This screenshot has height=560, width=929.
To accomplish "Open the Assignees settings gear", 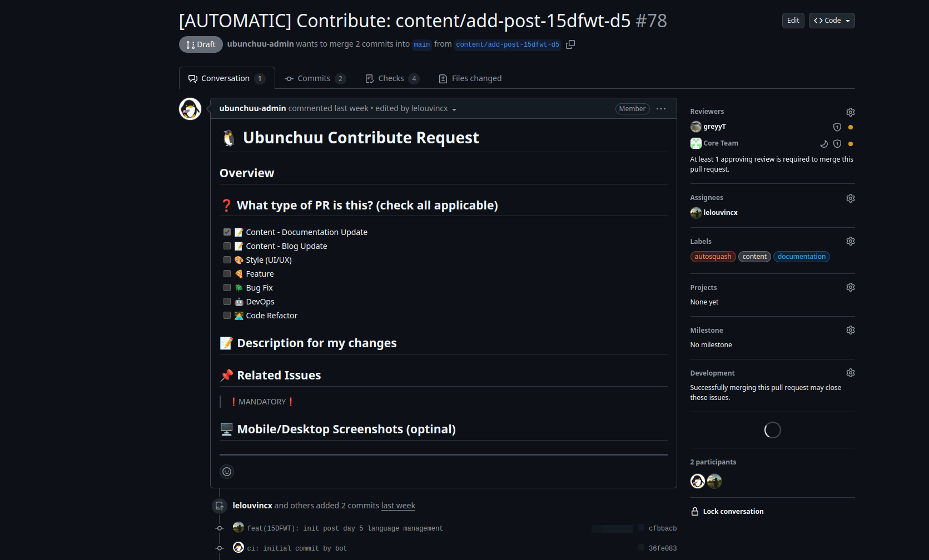I will [850, 198].
